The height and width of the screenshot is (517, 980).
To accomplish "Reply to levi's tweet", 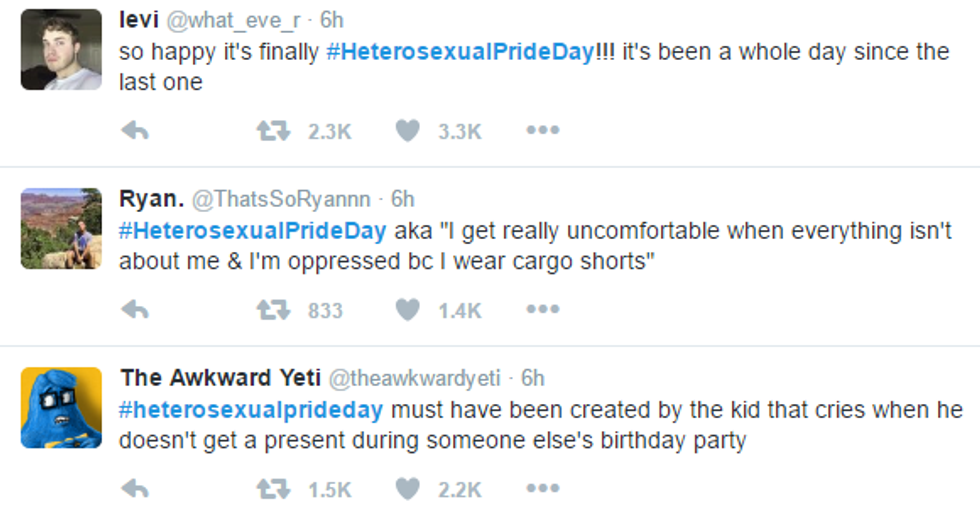I will [135, 131].
